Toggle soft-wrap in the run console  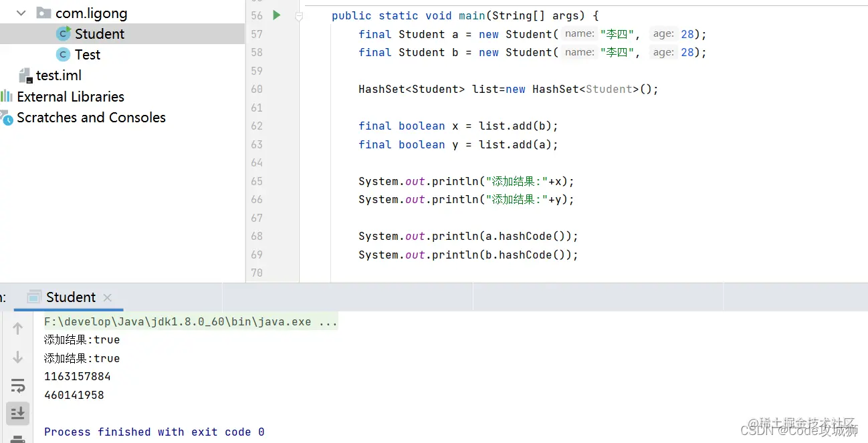click(18, 386)
